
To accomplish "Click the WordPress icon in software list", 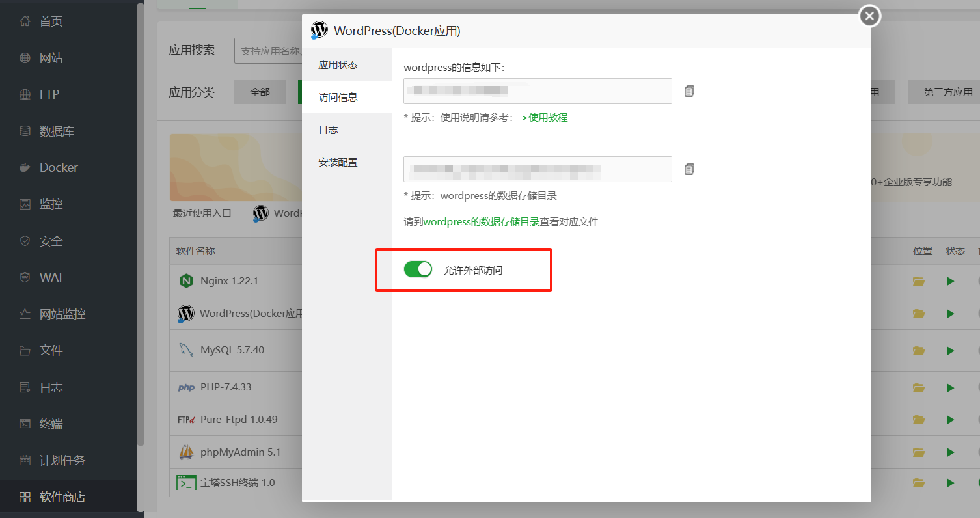I will coord(186,314).
